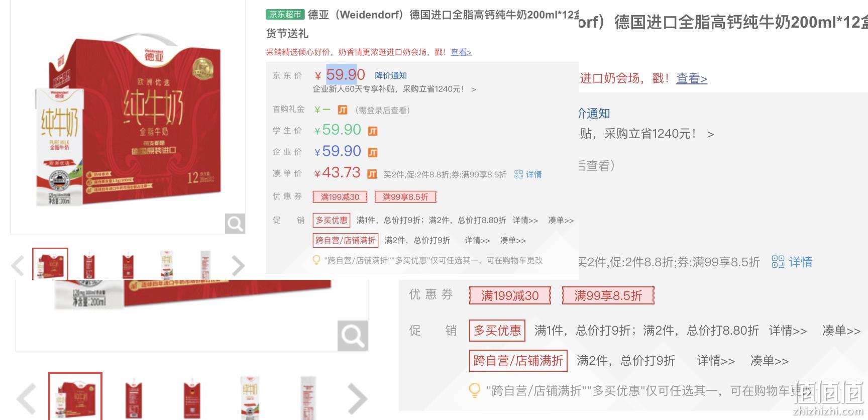
Task: Open the enlarged 查看> link after 进口奶会场
Action: pos(691,78)
